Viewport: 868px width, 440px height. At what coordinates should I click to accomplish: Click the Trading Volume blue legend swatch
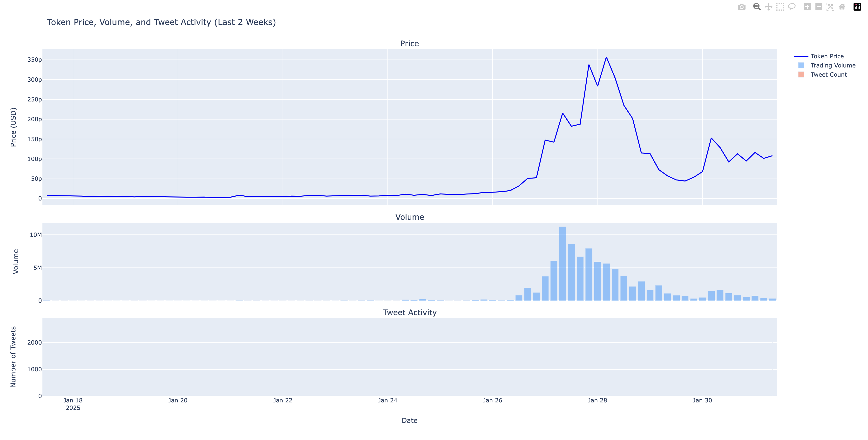(x=801, y=65)
